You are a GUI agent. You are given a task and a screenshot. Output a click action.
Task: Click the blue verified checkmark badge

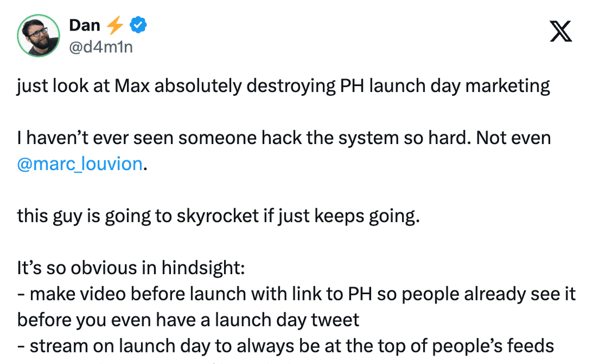tap(138, 25)
